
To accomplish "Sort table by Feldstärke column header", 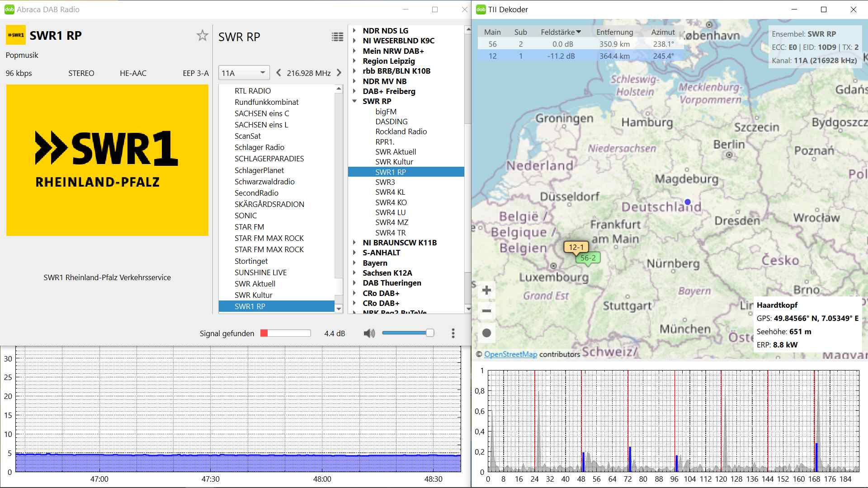I will 560,32.
